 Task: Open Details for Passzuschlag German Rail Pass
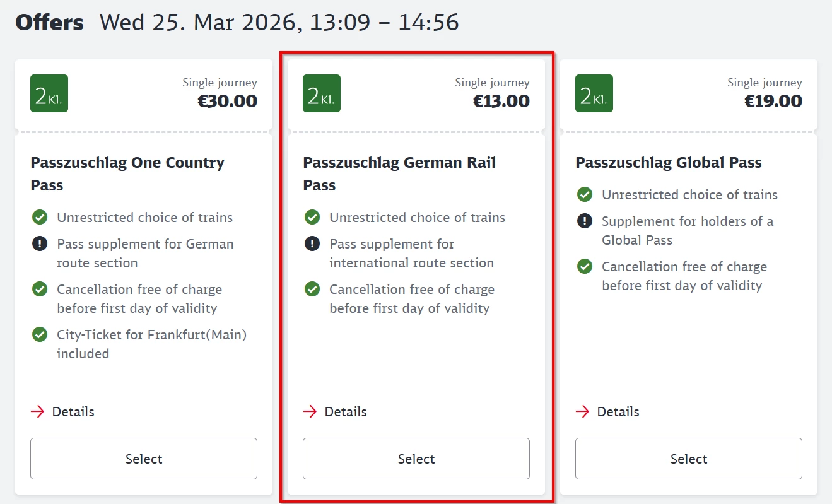point(346,412)
